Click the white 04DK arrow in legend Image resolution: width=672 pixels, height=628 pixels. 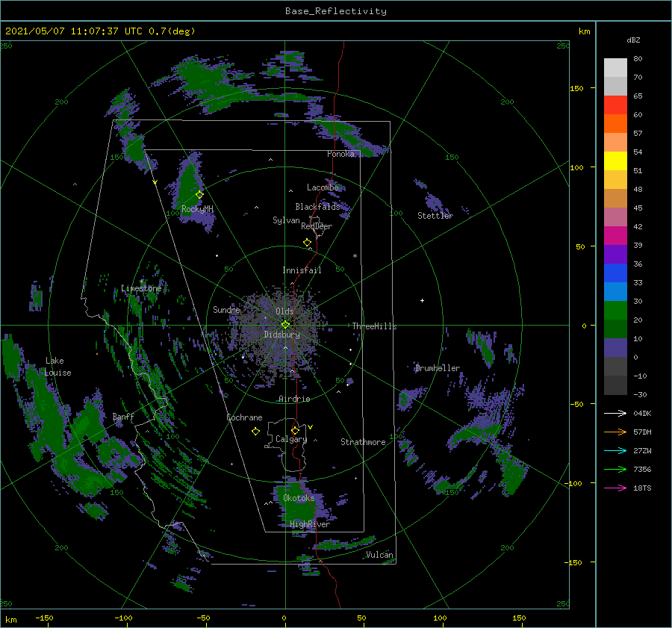click(615, 413)
